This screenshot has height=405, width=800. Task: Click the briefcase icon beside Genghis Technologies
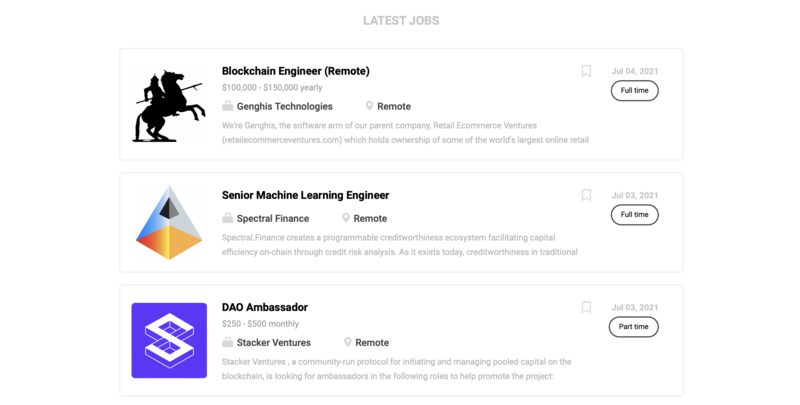[x=228, y=106]
